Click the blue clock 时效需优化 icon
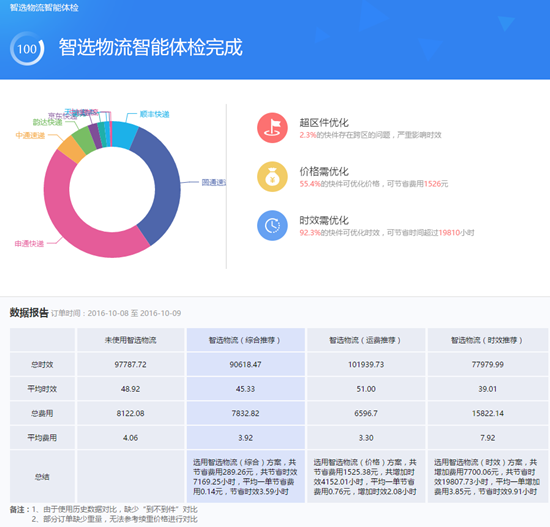 [272, 225]
